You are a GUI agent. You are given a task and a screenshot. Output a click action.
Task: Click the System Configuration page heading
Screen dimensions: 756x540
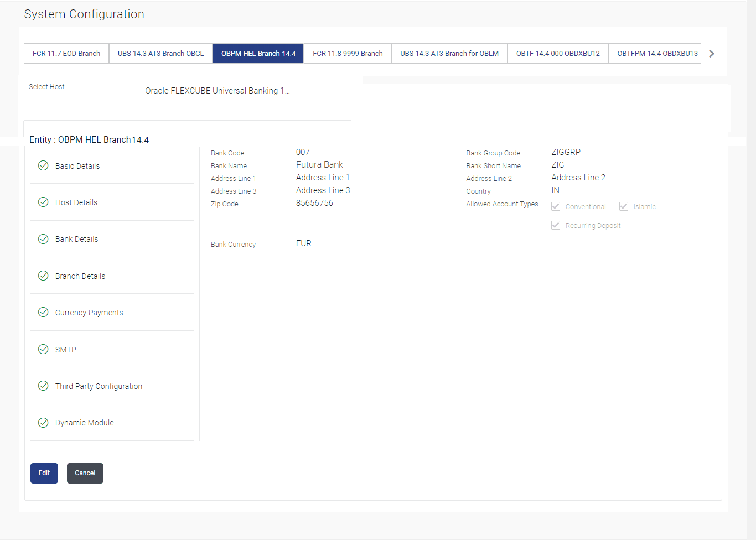(x=84, y=14)
